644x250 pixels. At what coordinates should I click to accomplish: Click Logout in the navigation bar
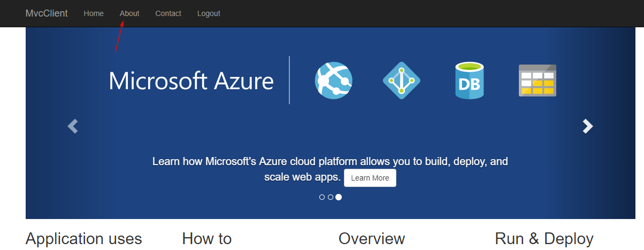[209, 13]
